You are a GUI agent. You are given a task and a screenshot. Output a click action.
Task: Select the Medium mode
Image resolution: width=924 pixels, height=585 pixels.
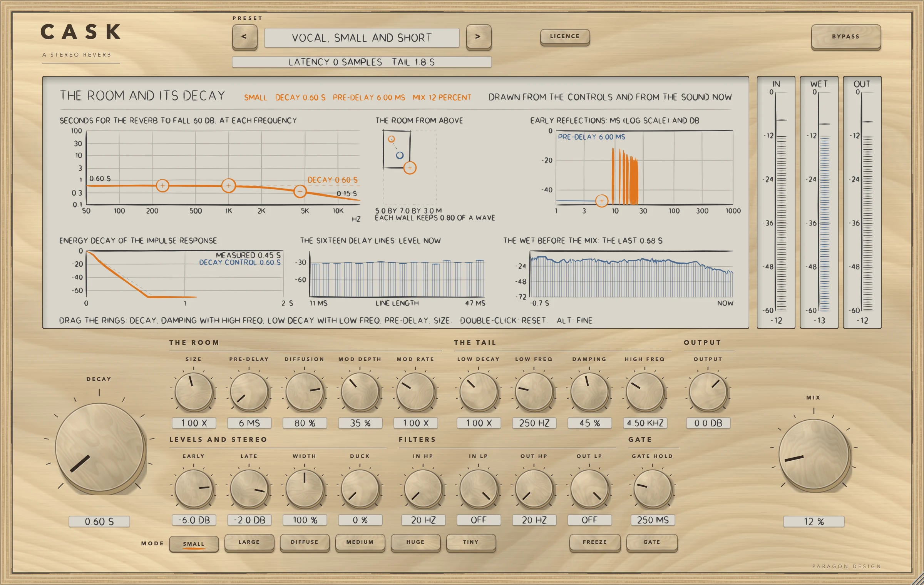(360, 542)
